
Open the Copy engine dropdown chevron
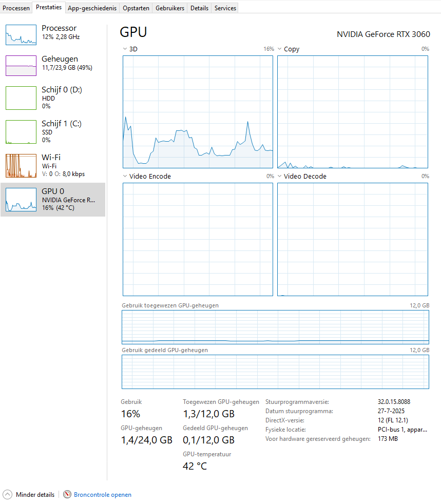coord(280,49)
